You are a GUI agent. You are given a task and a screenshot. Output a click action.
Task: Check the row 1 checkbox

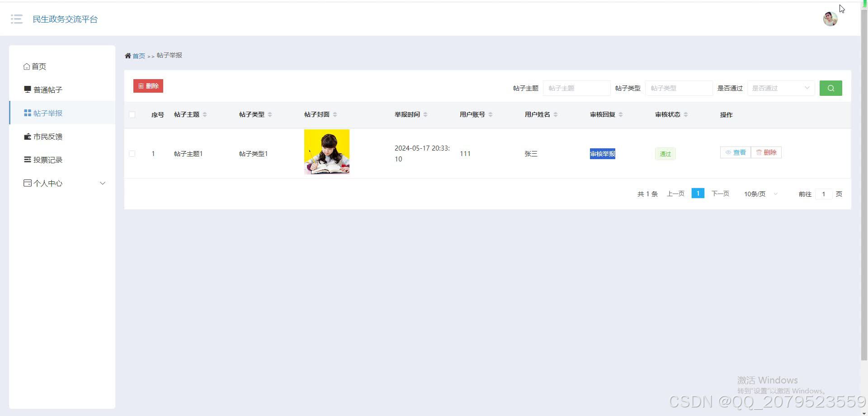click(132, 154)
